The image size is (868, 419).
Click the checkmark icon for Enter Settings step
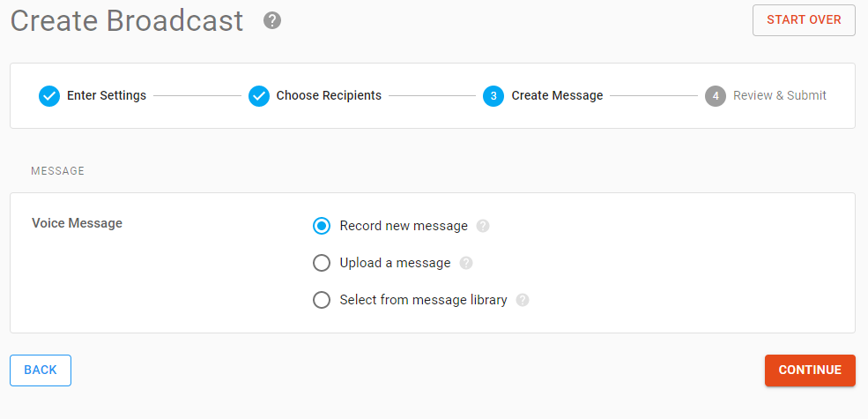(49, 96)
